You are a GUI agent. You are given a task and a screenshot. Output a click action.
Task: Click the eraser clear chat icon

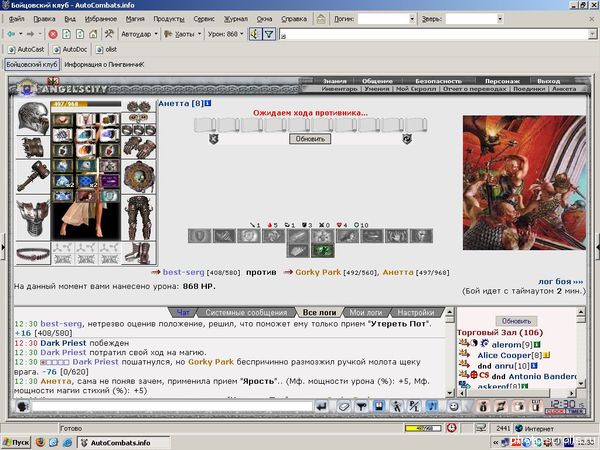click(343, 406)
